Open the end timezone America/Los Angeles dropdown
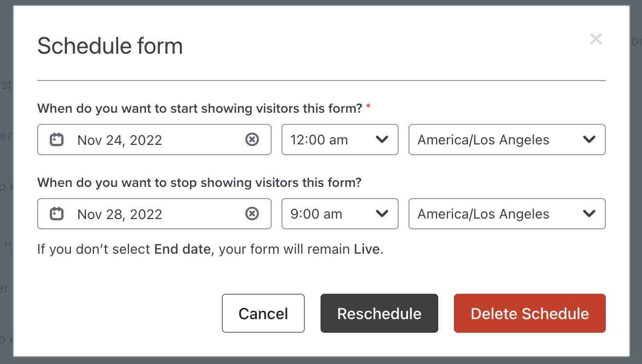Screen dimensions: 642x364 [x=507, y=214]
